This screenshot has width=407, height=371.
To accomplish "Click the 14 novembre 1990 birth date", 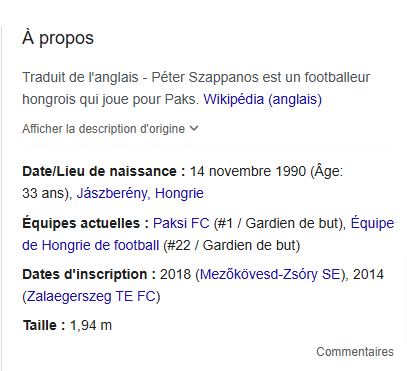I will click(x=248, y=171).
